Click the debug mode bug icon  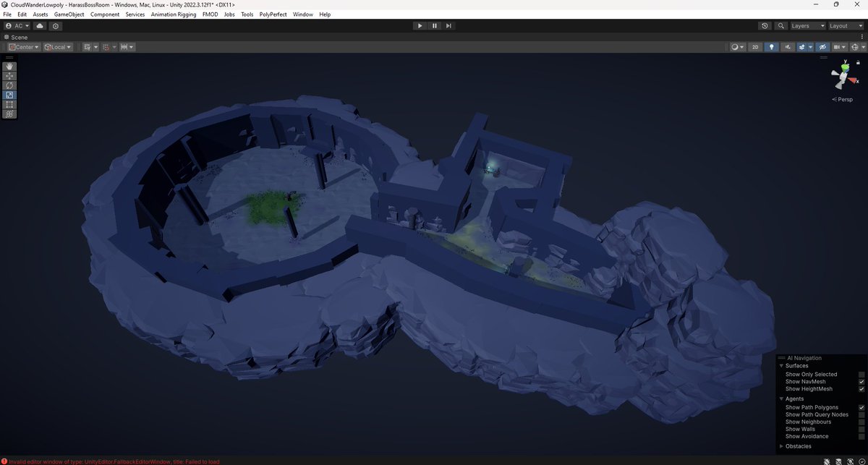point(827,461)
